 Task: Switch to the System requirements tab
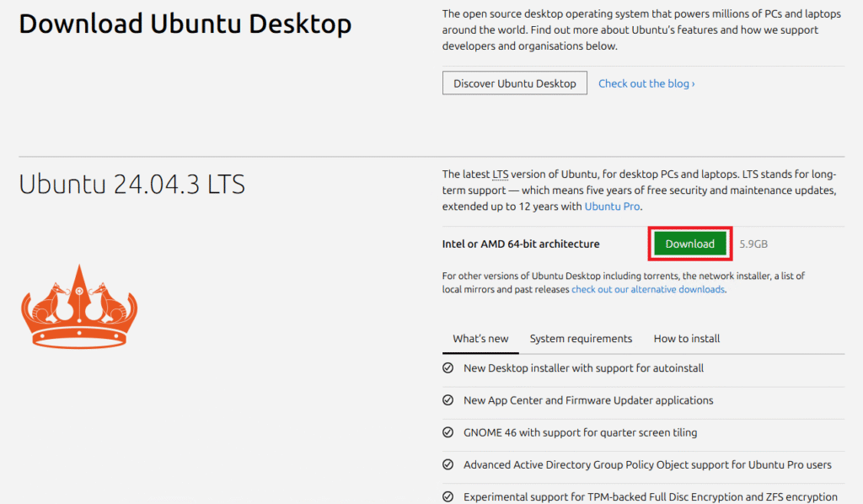pos(581,339)
